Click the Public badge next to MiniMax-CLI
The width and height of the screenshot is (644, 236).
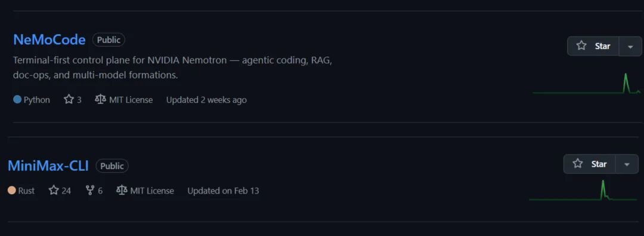click(112, 166)
